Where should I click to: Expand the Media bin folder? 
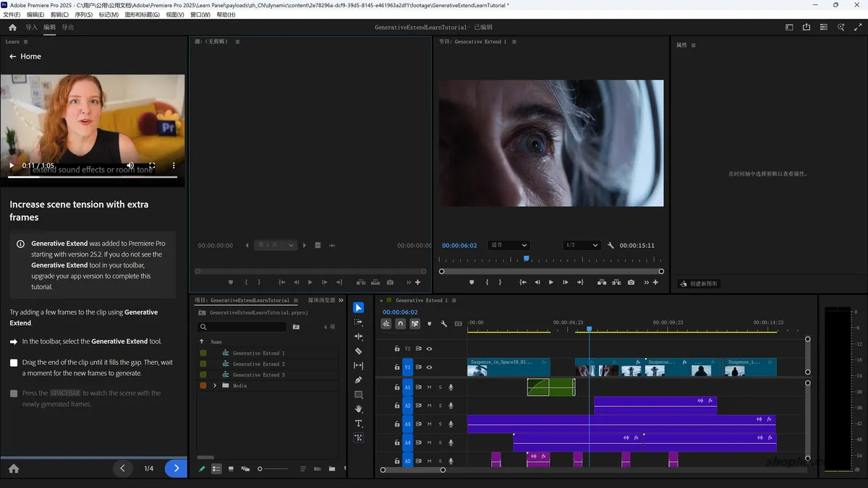tap(215, 386)
